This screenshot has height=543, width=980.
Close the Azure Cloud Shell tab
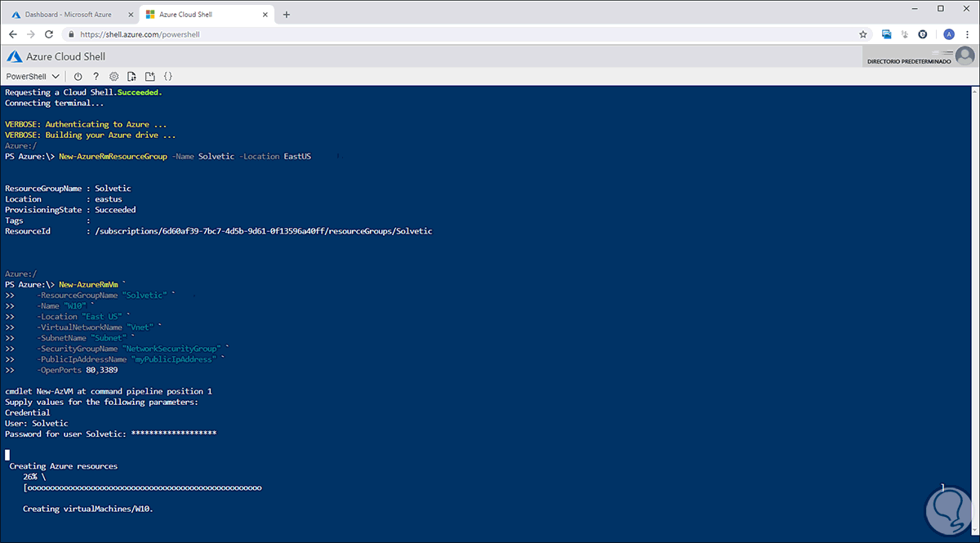click(x=266, y=14)
